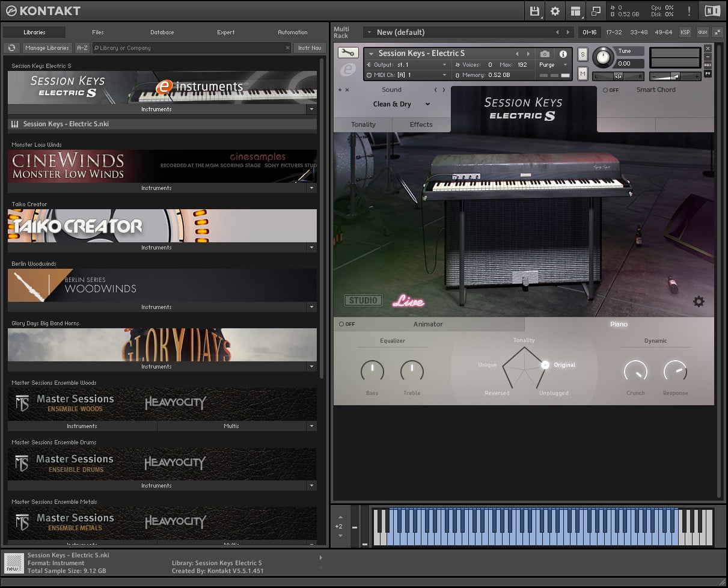Click the Instr Nav button
The image size is (728, 588).
310,47
